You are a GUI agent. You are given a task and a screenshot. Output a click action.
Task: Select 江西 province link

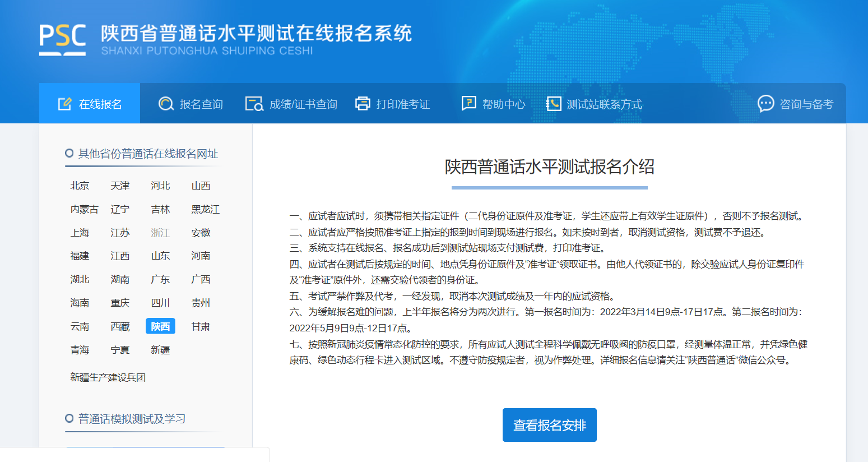(x=120, y=256)
